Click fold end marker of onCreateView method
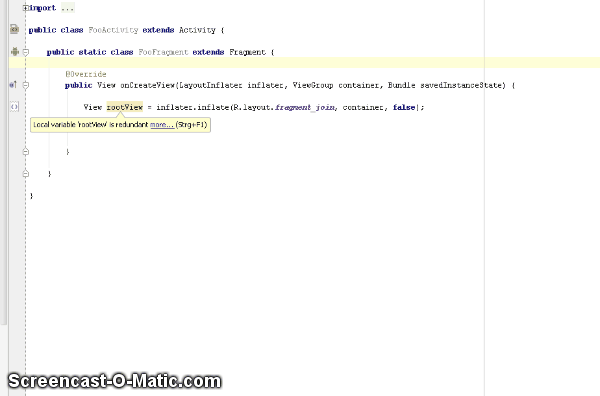Screen dimensions: 600x396 26,152
